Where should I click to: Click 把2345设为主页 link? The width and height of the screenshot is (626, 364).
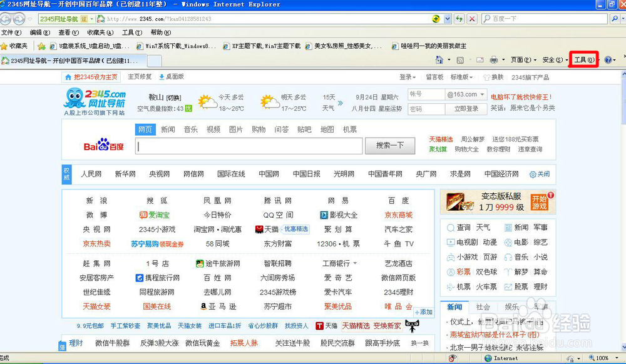[91, 77]
